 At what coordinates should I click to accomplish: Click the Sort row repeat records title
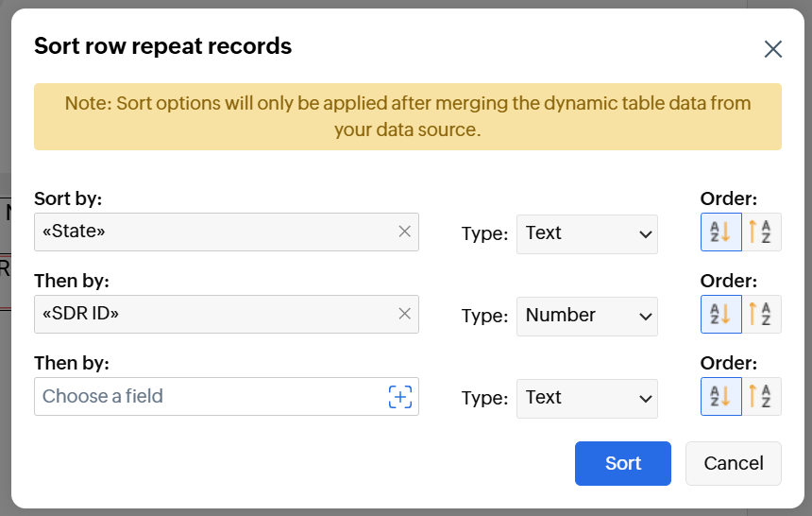coord(162,45)
